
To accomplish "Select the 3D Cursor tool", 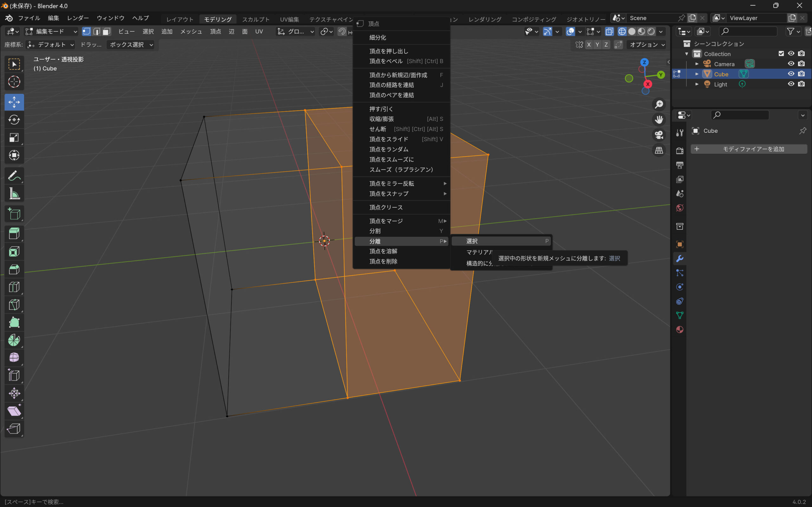I will tap(14, 82).
